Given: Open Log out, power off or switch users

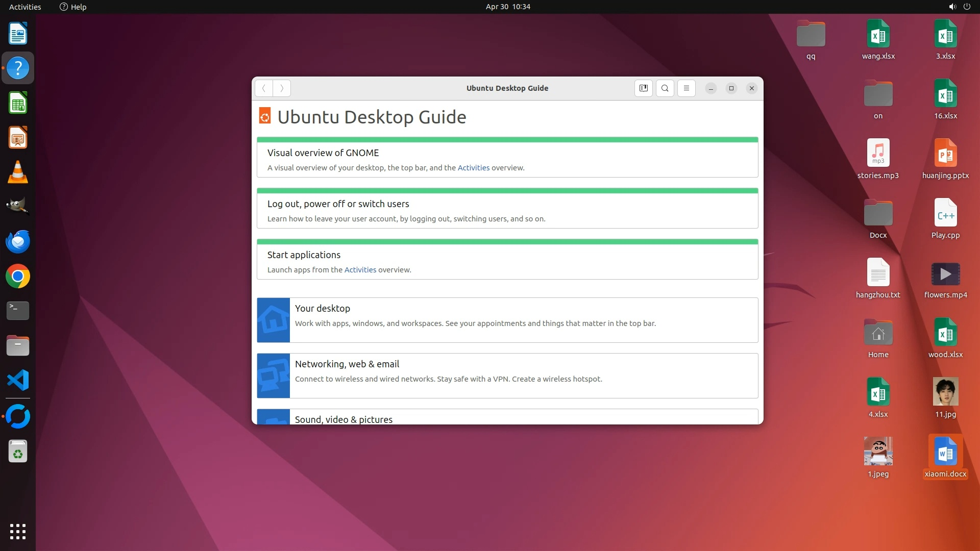Looking at the screenshot, I should pos(338,204).
